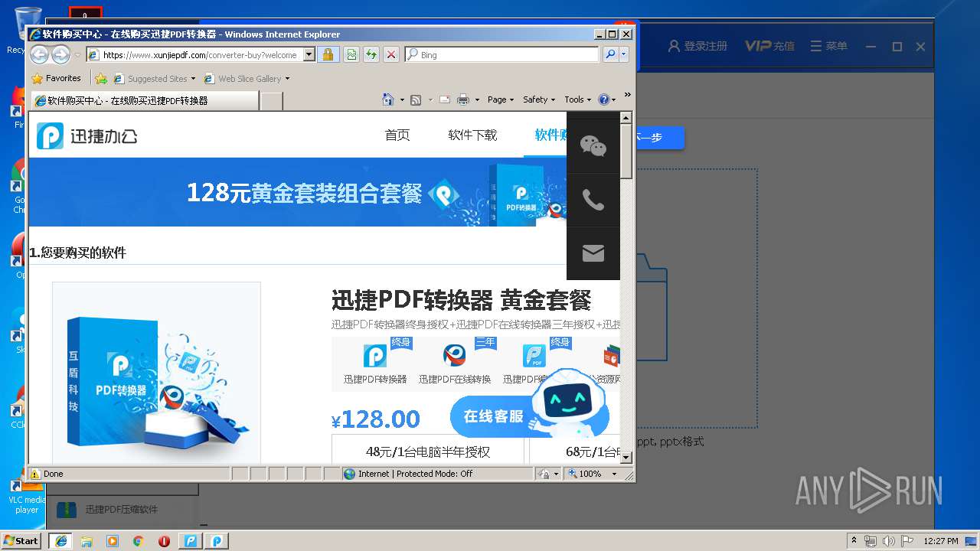The width and height of the screenshot is (980, 551).
Task: Select the 软件购买中心 browser tab
Action: pyautogui.click(x=144, y=100)
